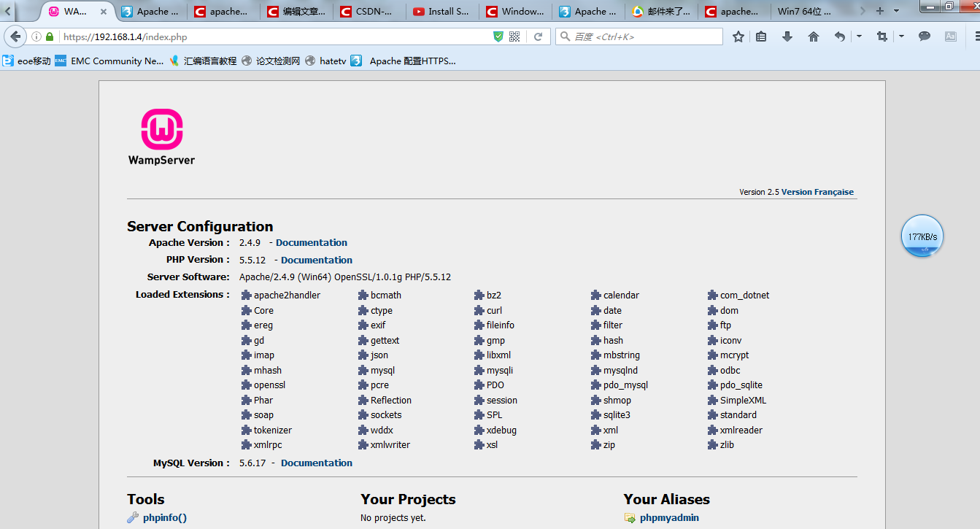Click the phpmyadmin alias folder icon
The height and width of the screenshot is (529, 980).
coord(630,518)
